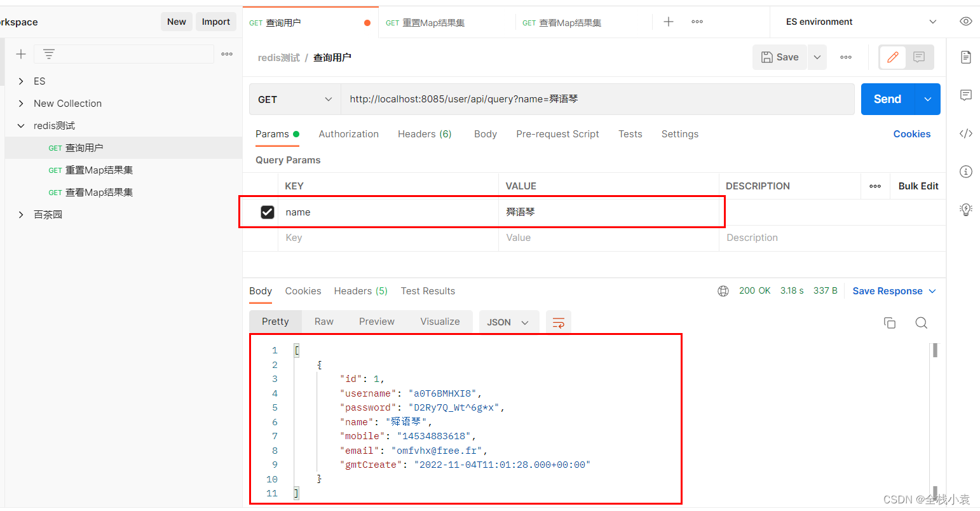The image size is (980, 511).
Task: Open sidebar more options ellipsis
Action: [227, 54]
